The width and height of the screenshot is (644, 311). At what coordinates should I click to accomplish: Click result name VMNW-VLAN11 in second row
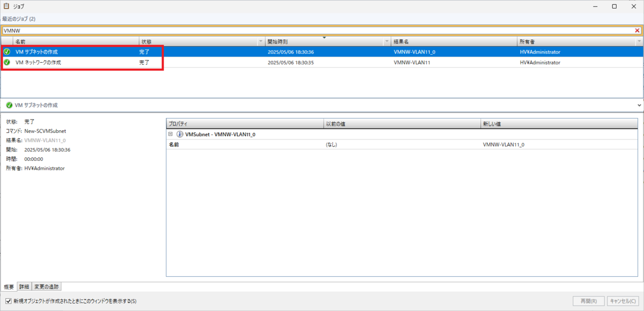[x=412, y=62]
